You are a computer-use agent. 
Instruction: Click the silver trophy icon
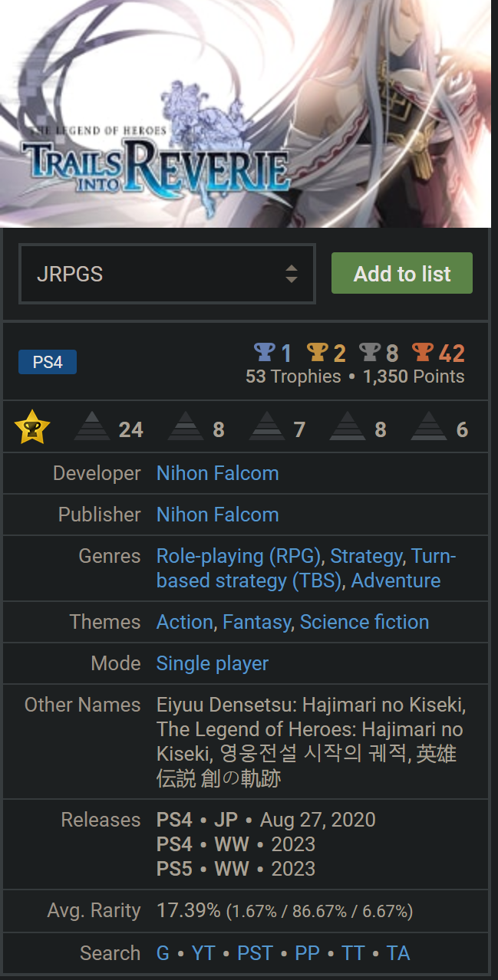[x=370, y=353]
